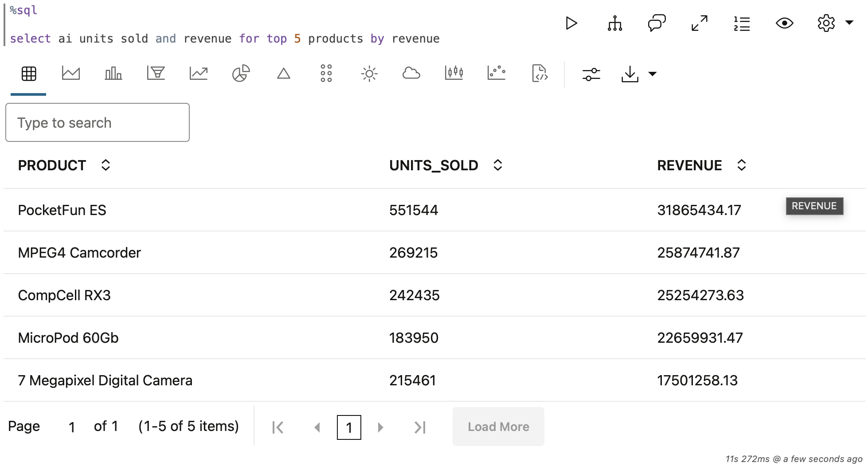Select the 7 Megapixel Digital Camera cell

[x=105, y=380]
